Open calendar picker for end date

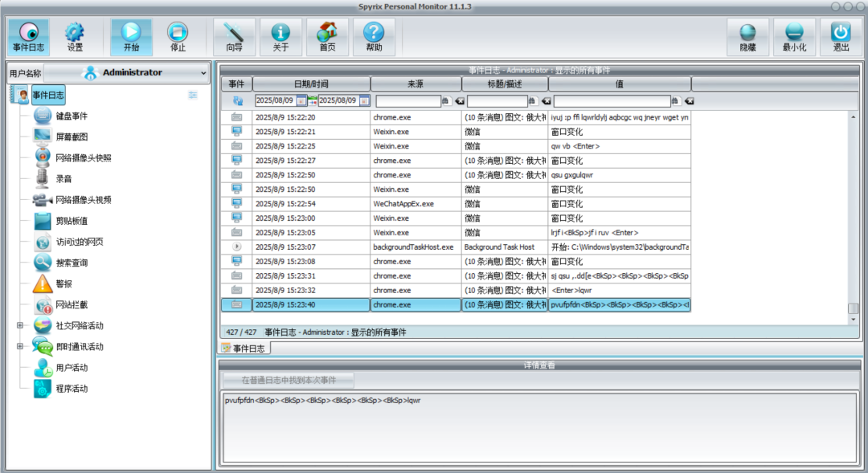[x=364, y=100]
